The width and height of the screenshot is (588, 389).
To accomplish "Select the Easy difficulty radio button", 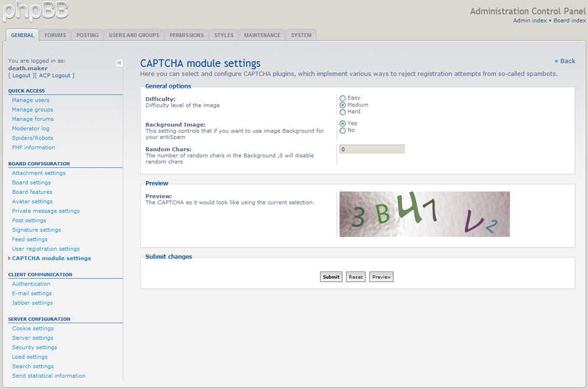I will click(343, 98).
